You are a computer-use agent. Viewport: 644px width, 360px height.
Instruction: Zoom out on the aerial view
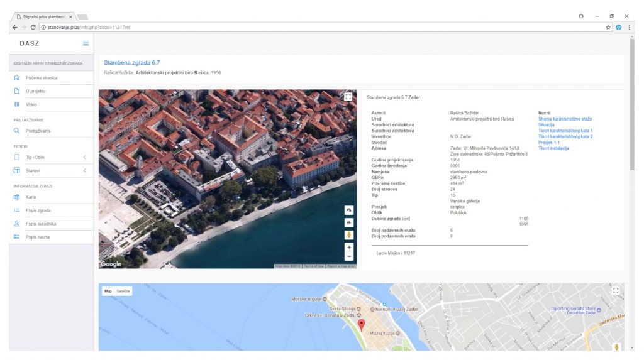click(x=348, y=256)
